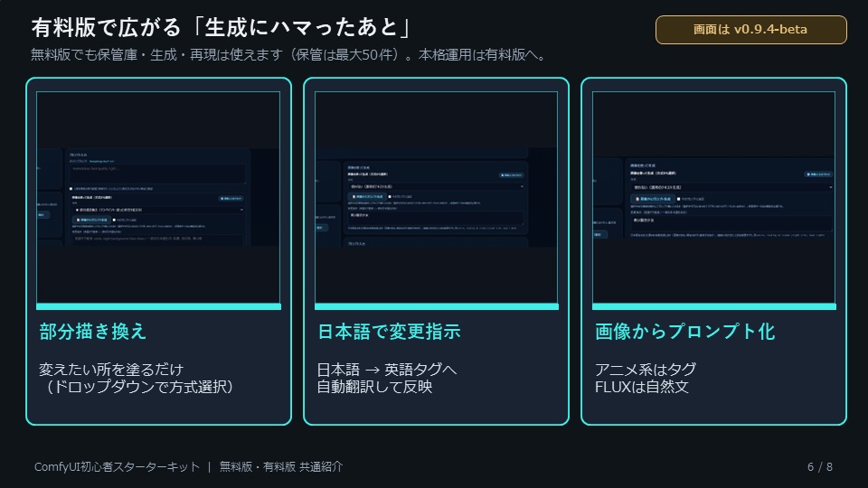868x488 pixels.
Task: Click the text アニメ系はタグ
Action: [x=646, y=369]
